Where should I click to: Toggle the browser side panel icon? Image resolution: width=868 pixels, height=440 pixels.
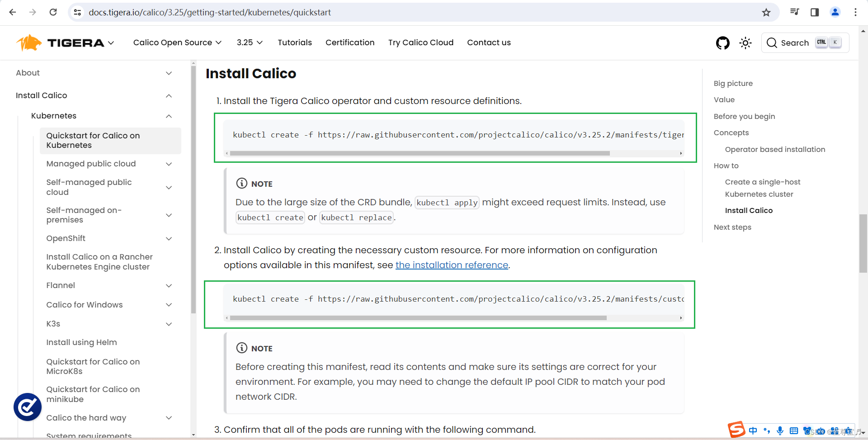[x=815, y=12]
